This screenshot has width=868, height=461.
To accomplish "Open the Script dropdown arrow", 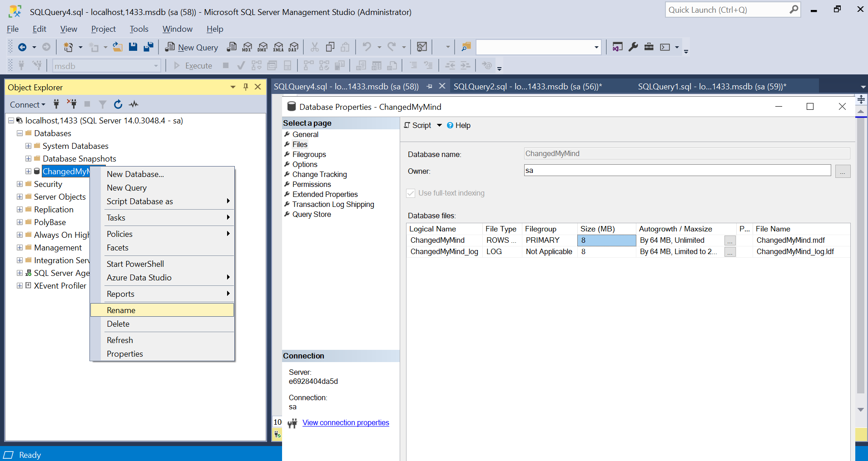I will [x=439, y=126].
